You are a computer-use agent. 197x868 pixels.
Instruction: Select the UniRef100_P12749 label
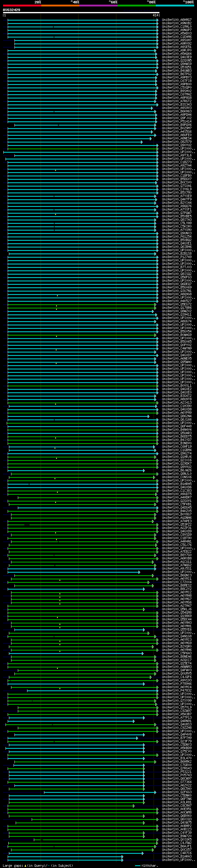coord(177,257)
